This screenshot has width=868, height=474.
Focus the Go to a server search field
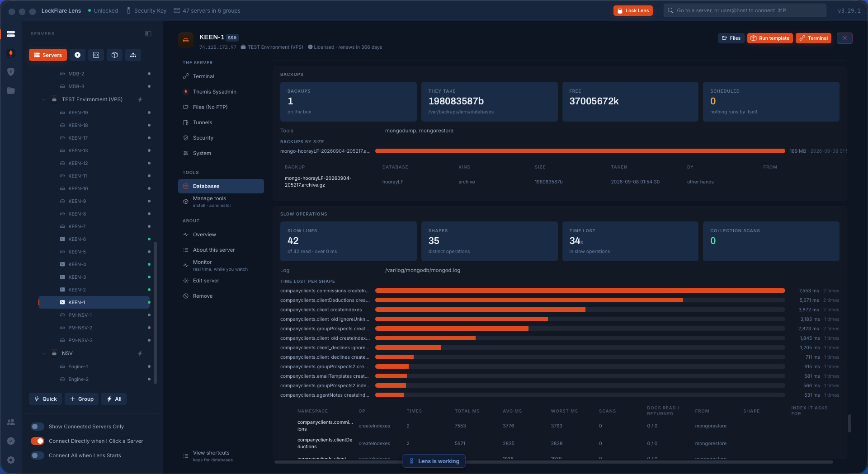[x=745, y=10]
